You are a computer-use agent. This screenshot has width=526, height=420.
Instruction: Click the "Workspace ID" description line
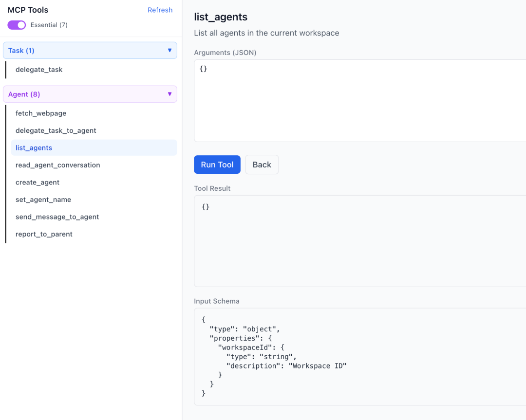(x=286, y=366)
